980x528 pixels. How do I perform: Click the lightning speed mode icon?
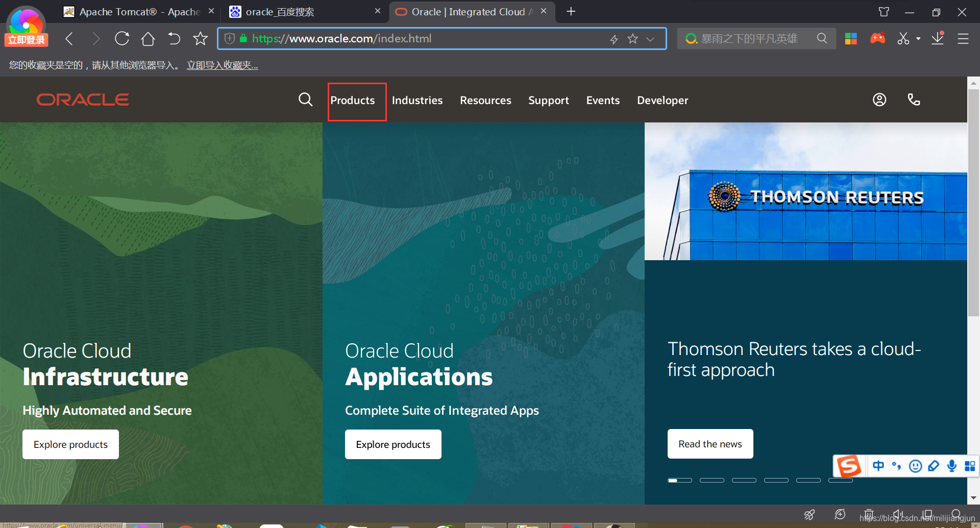point(614,39)
